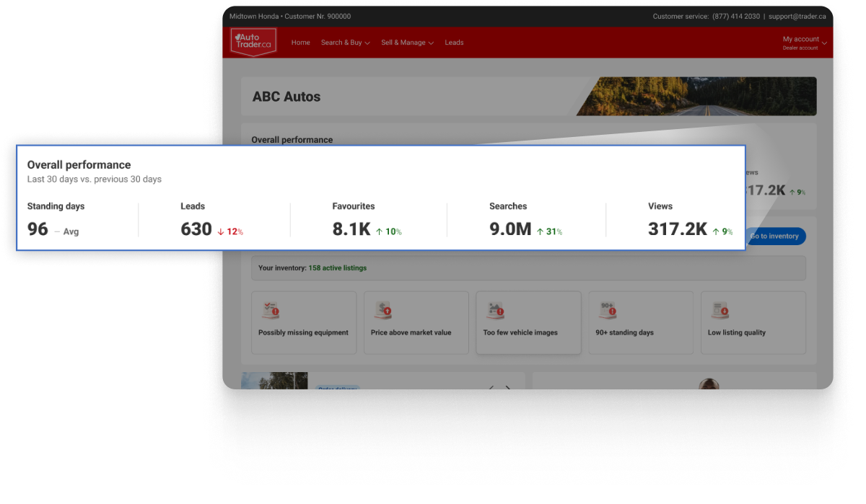Open the My account dropdown
The height and width of the screenshot is (504, 866).
[804, 43]
